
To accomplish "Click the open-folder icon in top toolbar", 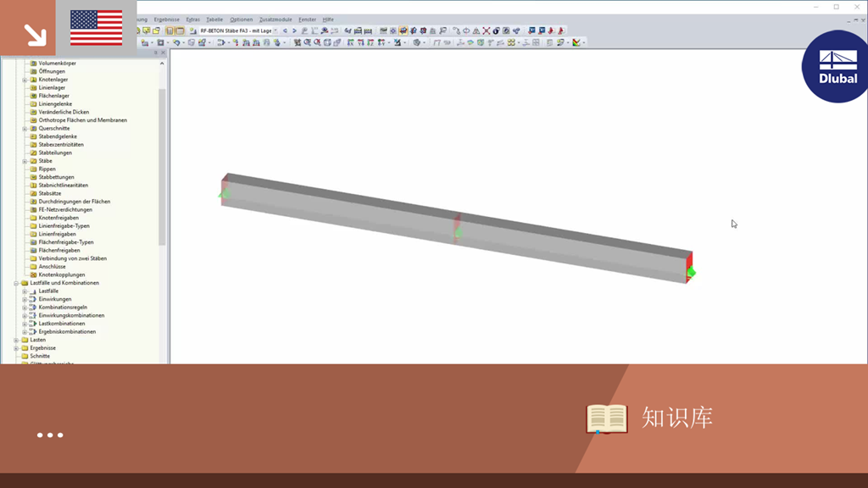I will (x=156, y=31).
